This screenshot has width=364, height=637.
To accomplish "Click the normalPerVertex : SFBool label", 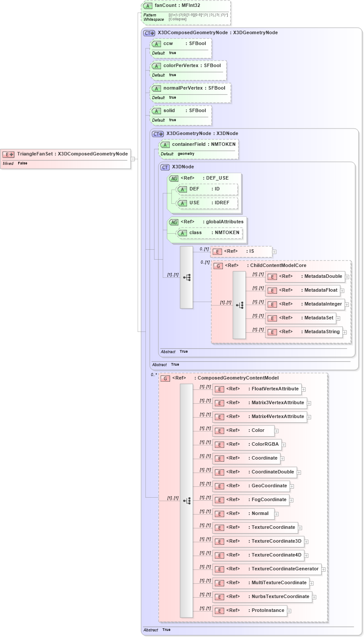I will point(194,88).
